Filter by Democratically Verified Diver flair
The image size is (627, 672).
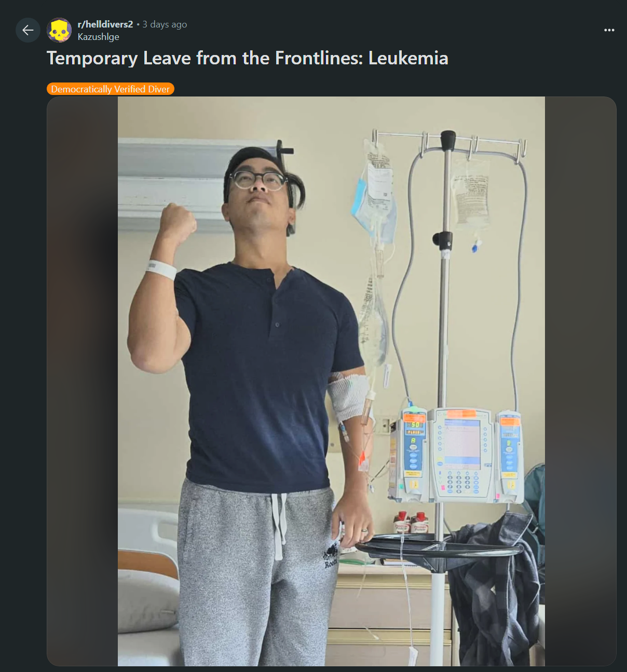click(111, 89)
